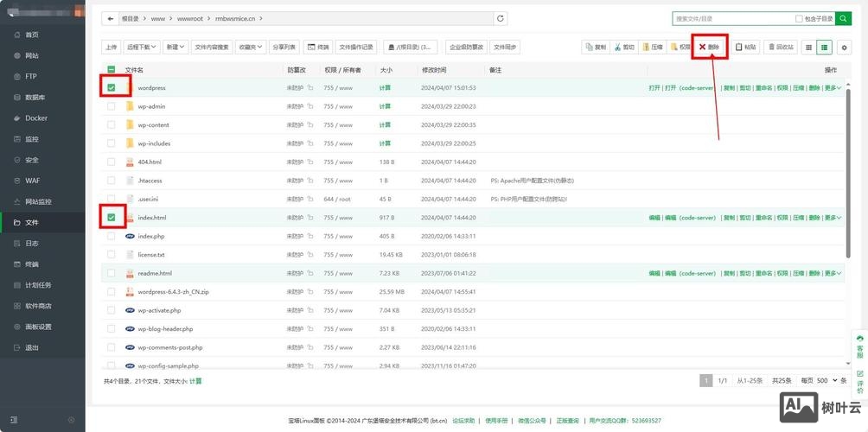Uncheck the wordpress folder checkbox
868x432 pixels.
coord(112,87)
